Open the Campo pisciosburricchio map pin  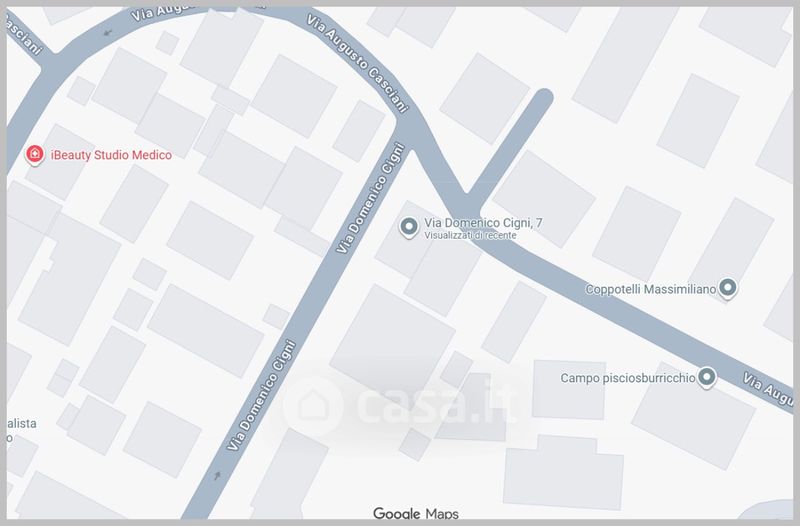point(707,378)
